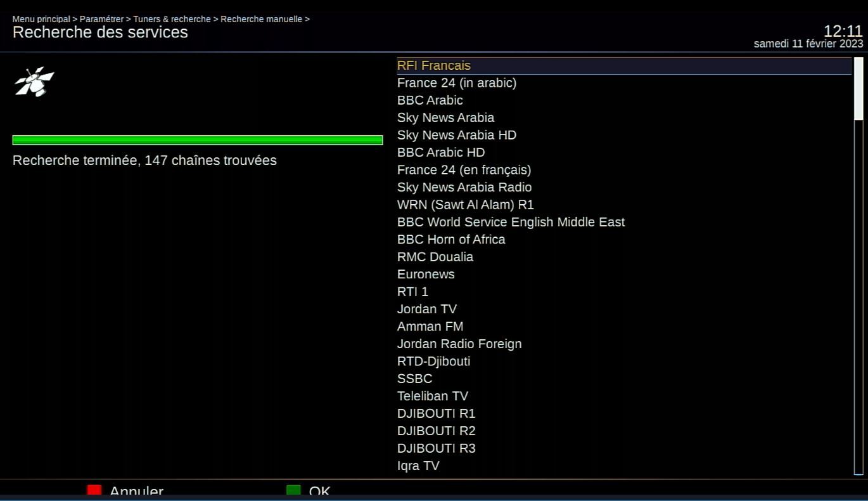Click the 12:11 clock display
The height and width of the screenshot is (501, 868).
point(843,31)
